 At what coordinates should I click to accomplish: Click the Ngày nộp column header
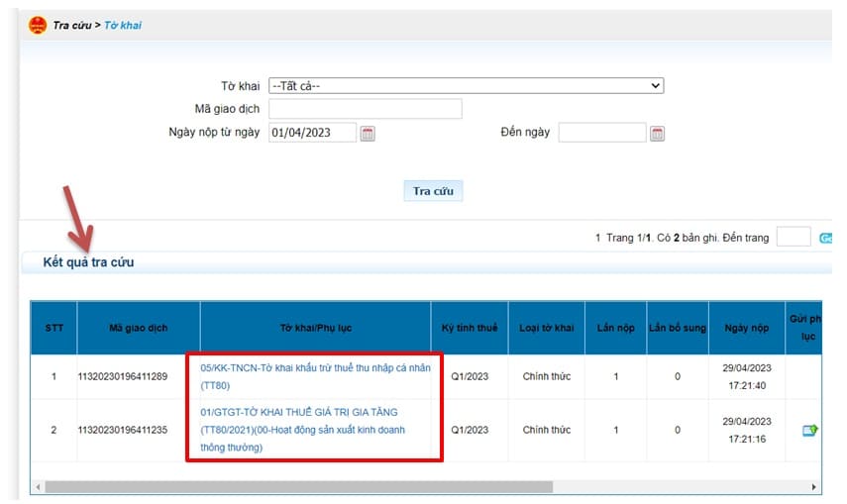click(x=746, y=328)
